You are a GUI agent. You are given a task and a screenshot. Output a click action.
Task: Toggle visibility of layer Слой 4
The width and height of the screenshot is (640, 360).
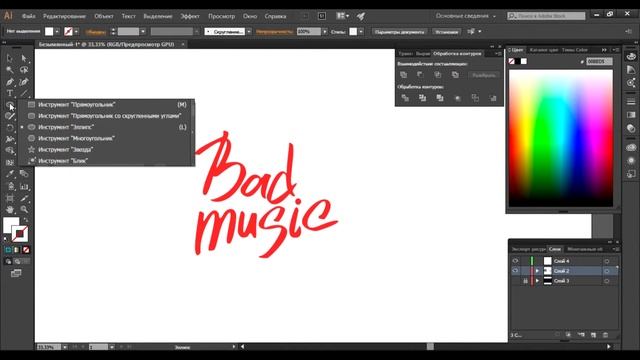click(x=515, y=261)
